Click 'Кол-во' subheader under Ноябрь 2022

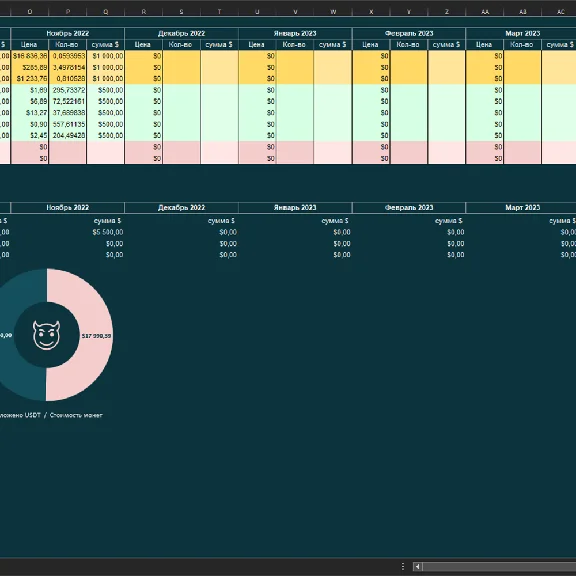(67, 45)
